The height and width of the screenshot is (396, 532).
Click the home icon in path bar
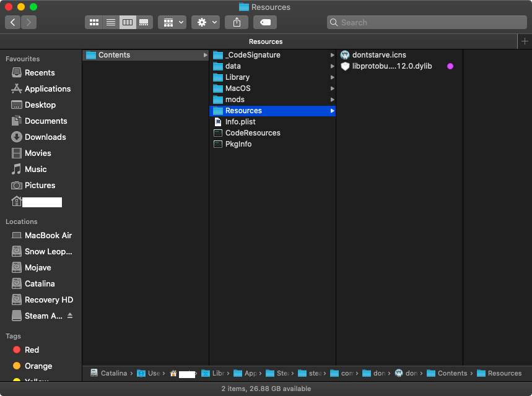coord(173,373)
